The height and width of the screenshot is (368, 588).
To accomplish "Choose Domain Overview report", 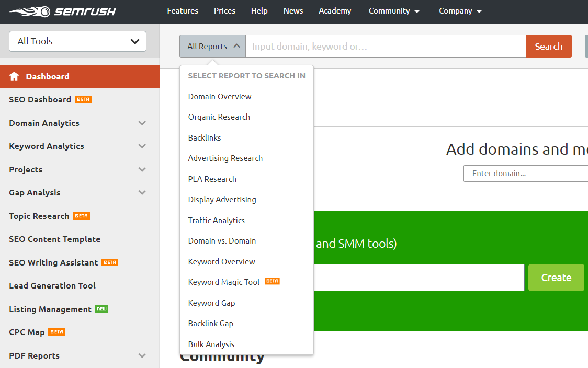I will click(x=220, y=97).
